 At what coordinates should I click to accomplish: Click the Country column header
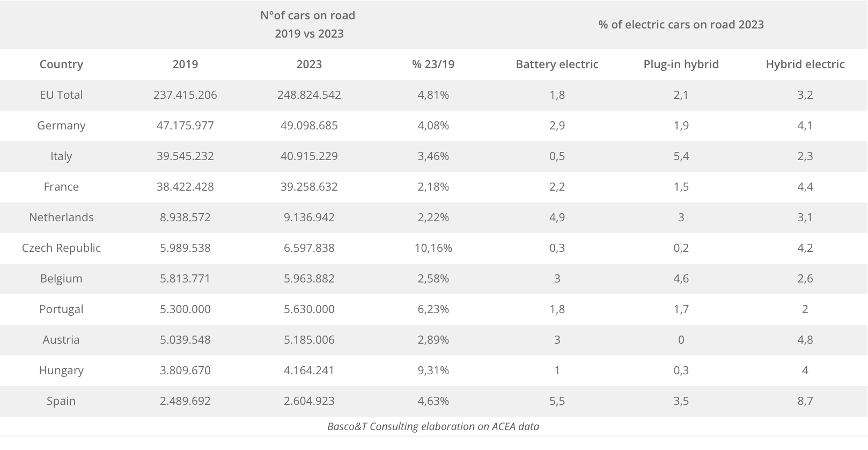[61, 64]
